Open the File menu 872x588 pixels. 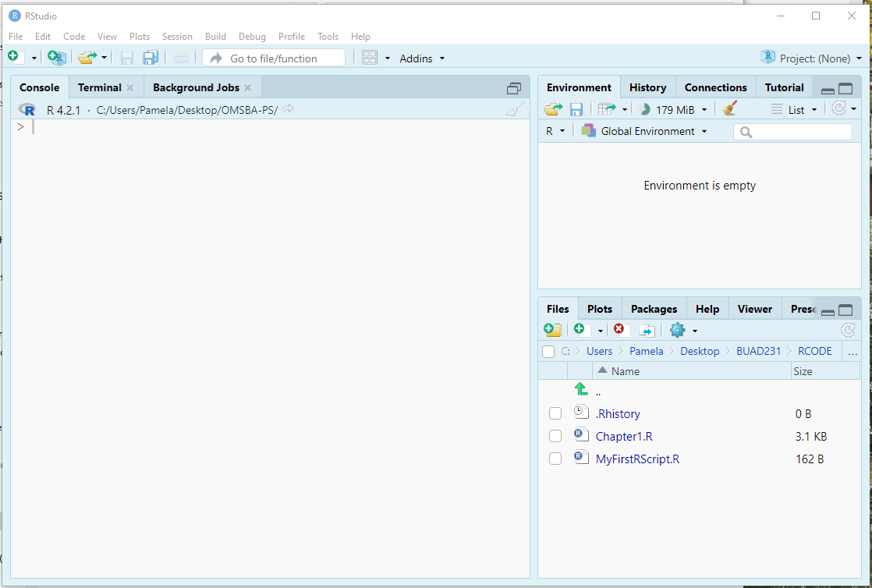pos(16,36)
